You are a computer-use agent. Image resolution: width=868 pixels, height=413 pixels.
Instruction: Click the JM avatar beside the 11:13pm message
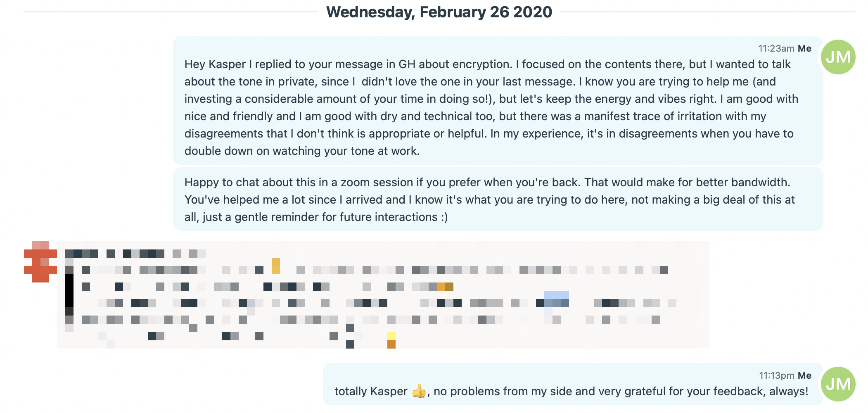pyautogui.click(x=838, y=384)
